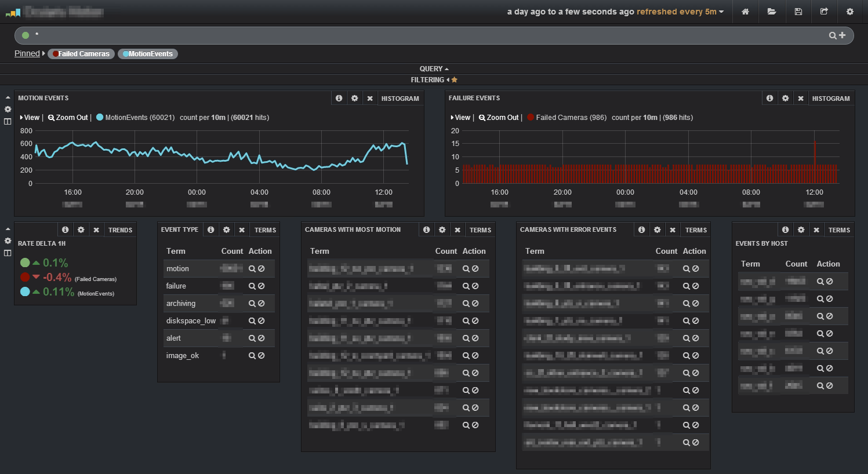Toggle the MotionEvents pinned query
Viewport: 868px width, 474px height.
(x=148, y=54)
